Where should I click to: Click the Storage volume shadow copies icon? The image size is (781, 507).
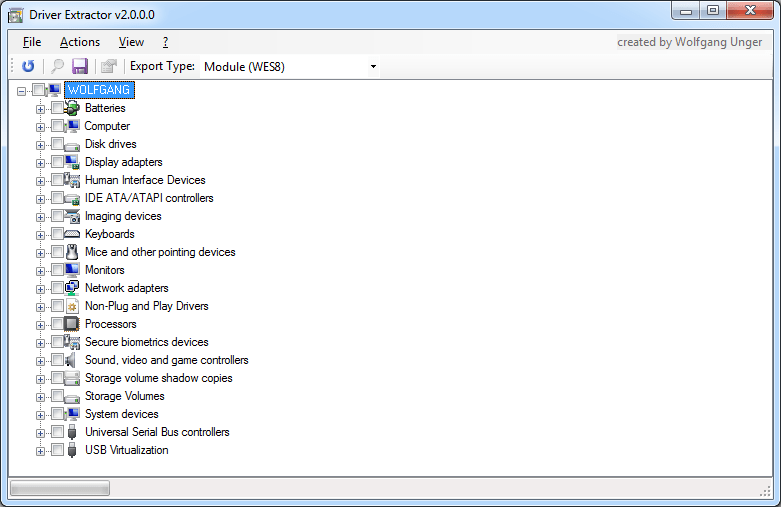72,379
